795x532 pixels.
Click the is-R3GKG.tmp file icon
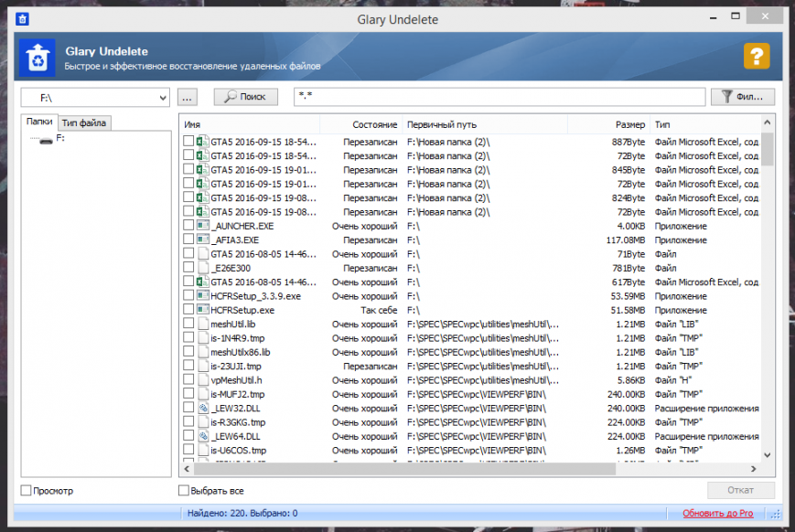(203, 421)
